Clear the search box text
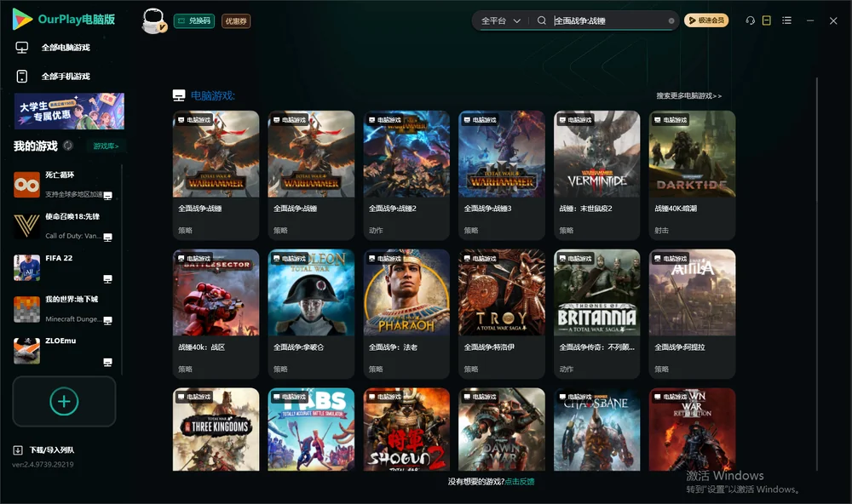This screenshot has height=504, width=852. pos(671,20)
